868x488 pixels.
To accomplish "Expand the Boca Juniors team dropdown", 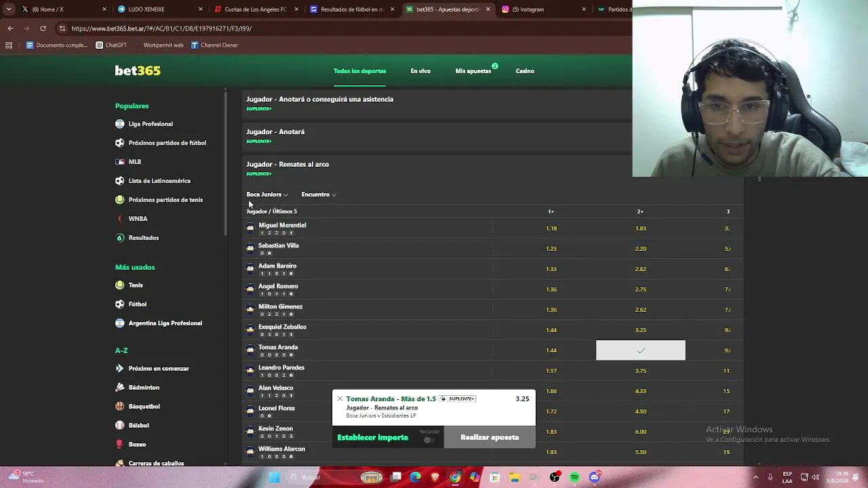I will (x=267, y=195).
